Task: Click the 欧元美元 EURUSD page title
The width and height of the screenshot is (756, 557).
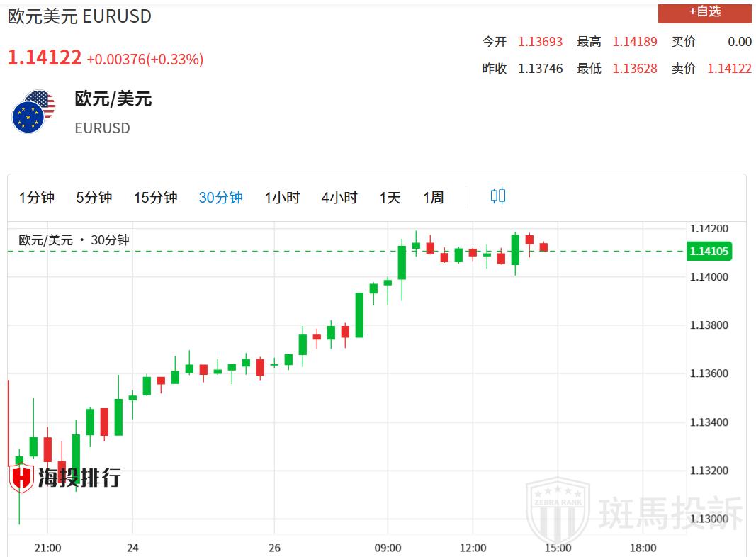Action: point(79,16)
